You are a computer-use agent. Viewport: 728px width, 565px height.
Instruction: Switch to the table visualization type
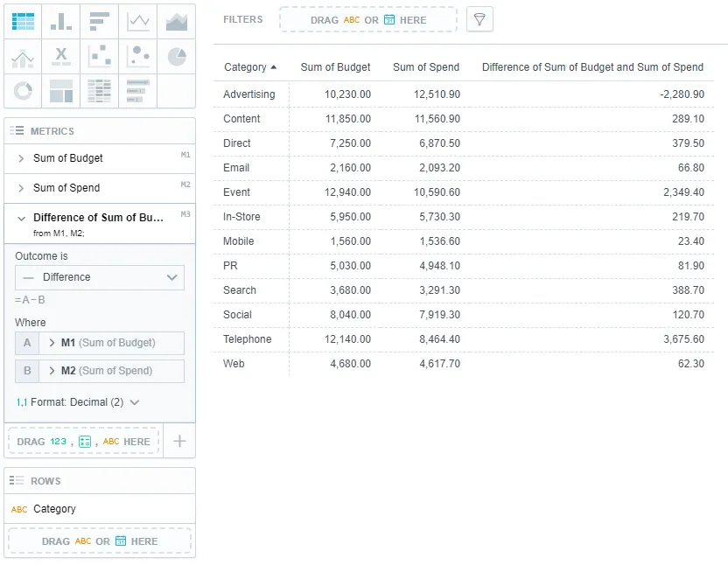[x=23, y=20]
